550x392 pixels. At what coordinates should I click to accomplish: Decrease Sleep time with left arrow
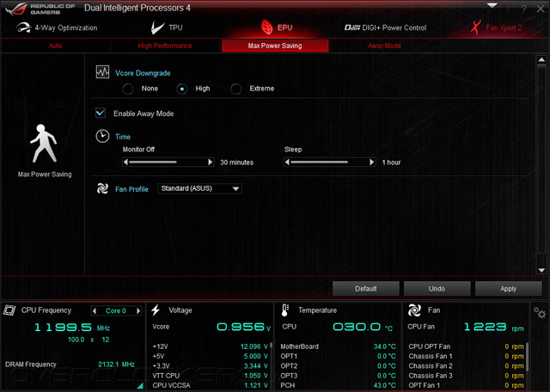287,162
